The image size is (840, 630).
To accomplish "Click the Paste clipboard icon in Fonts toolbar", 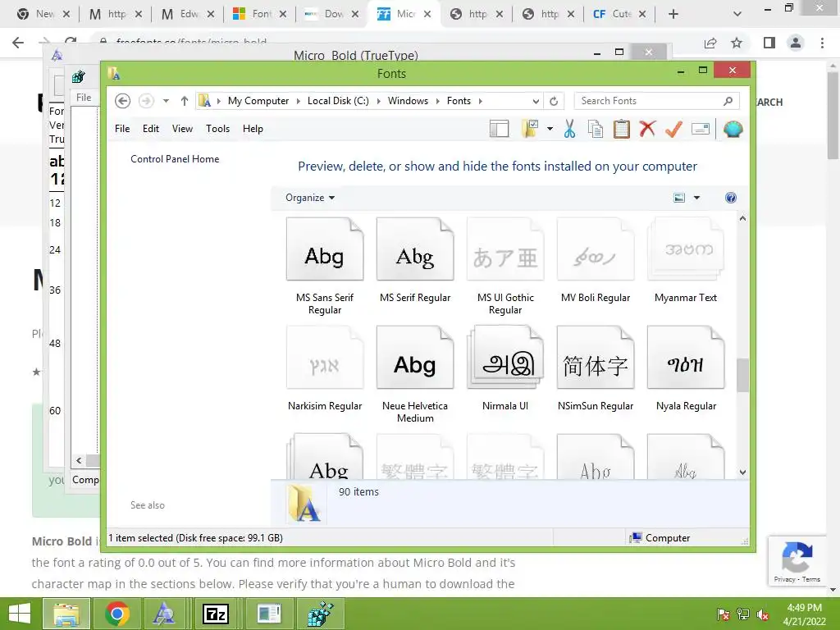I will [x=622, y=129].
